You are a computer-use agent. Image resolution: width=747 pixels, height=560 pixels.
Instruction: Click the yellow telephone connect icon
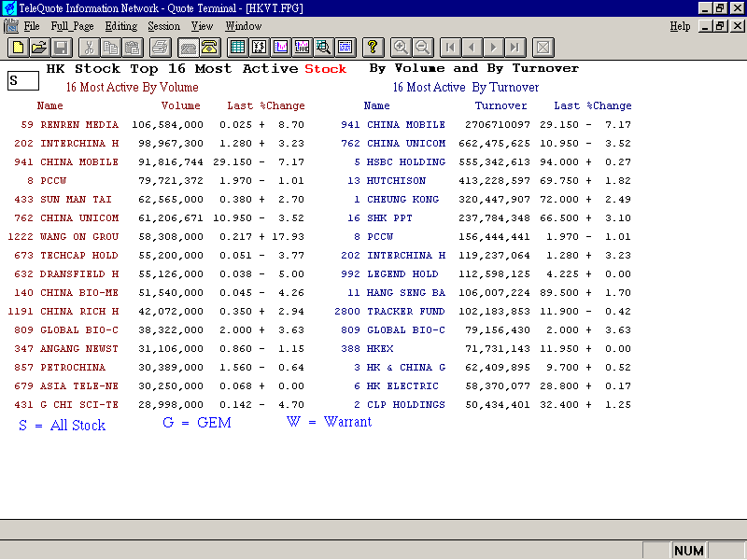209,48
